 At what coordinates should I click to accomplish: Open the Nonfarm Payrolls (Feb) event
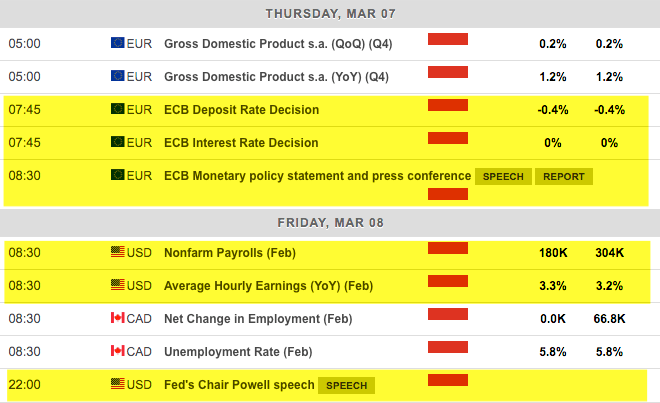230,253
